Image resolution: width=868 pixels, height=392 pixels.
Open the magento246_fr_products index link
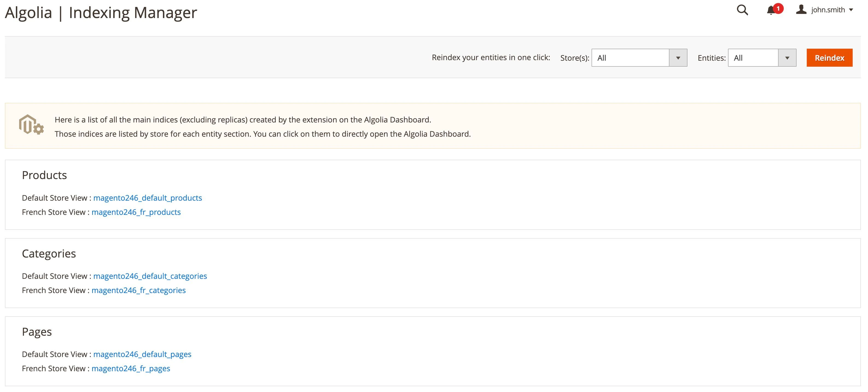tap(136, 212)
